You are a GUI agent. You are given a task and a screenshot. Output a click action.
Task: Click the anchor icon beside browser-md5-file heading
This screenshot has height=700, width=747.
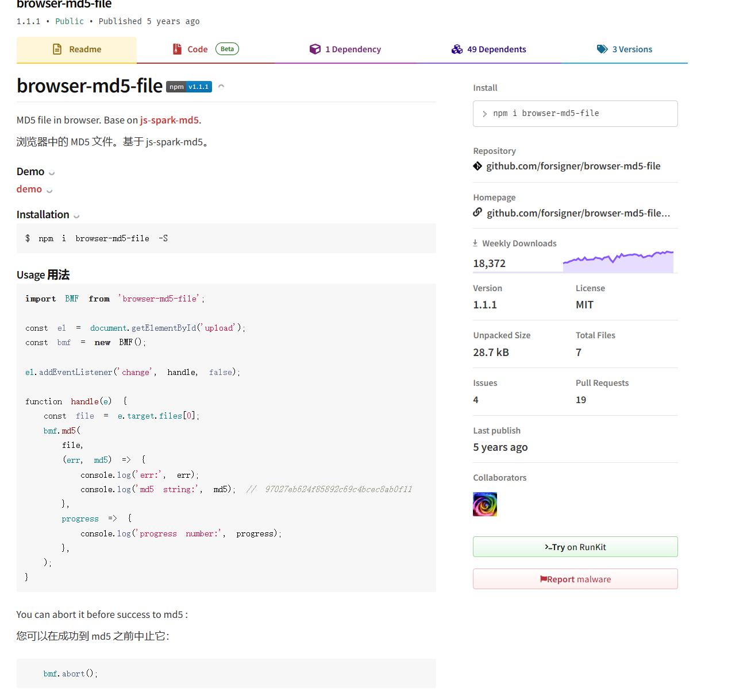click(x=221, y=87)
